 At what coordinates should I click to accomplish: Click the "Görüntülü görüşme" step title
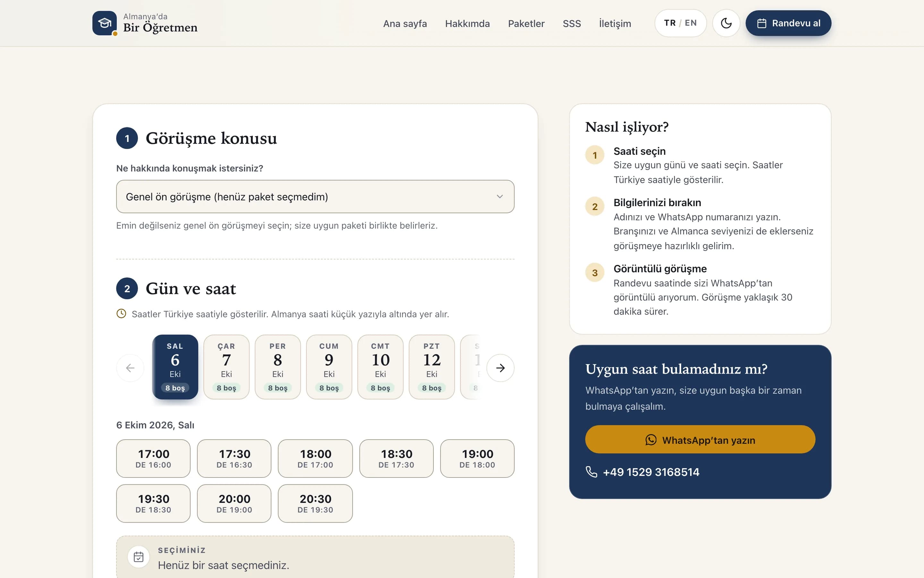coord(660,269)
